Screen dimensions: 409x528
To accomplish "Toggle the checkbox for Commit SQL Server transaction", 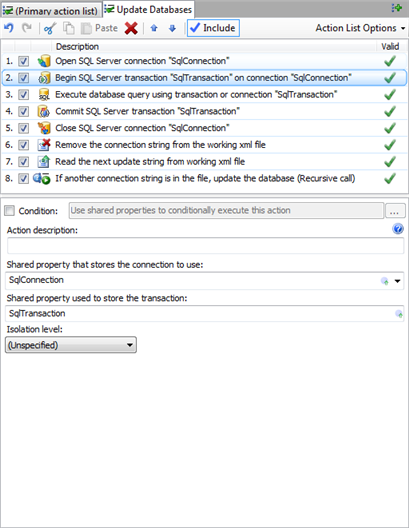I will [x=23, y=111].
